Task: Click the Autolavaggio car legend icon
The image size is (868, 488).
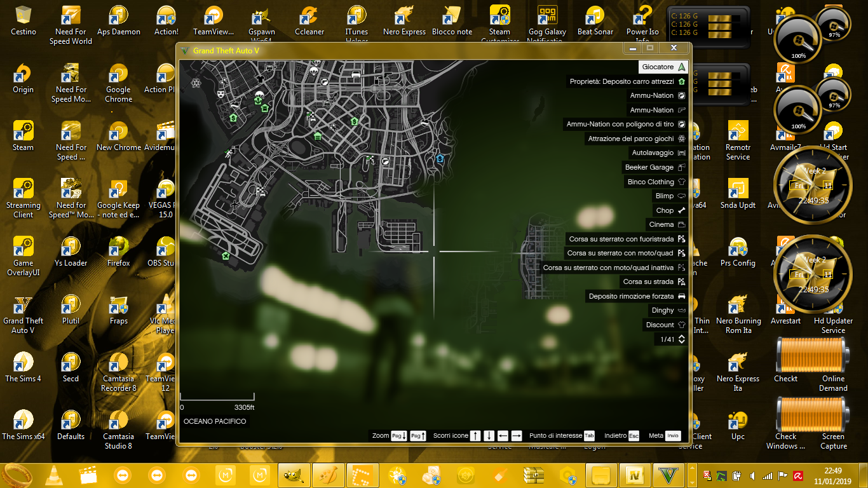Action: (681, 153)
